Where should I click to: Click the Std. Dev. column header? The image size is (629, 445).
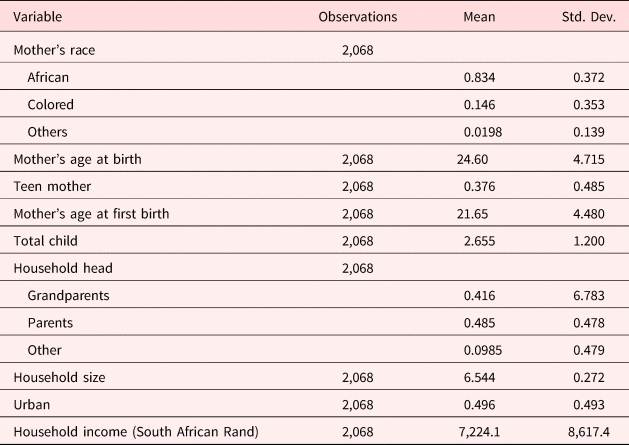[x=583, y=16]
